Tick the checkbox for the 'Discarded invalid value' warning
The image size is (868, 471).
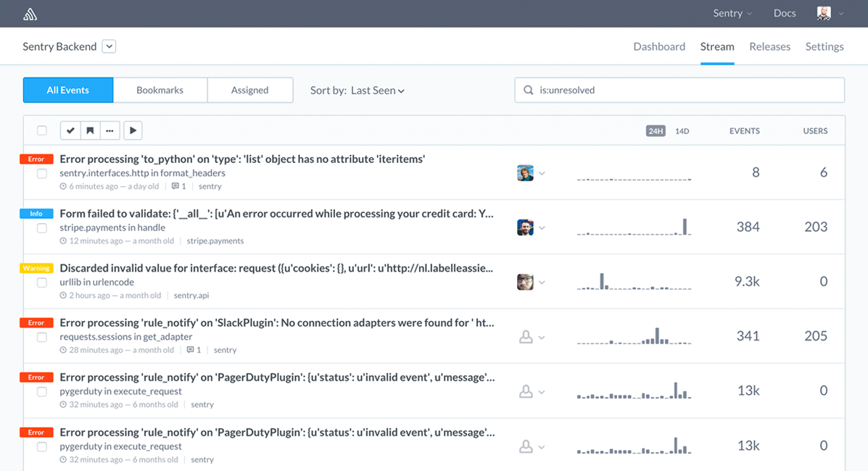pyautogui.click(x=42, y=283)
